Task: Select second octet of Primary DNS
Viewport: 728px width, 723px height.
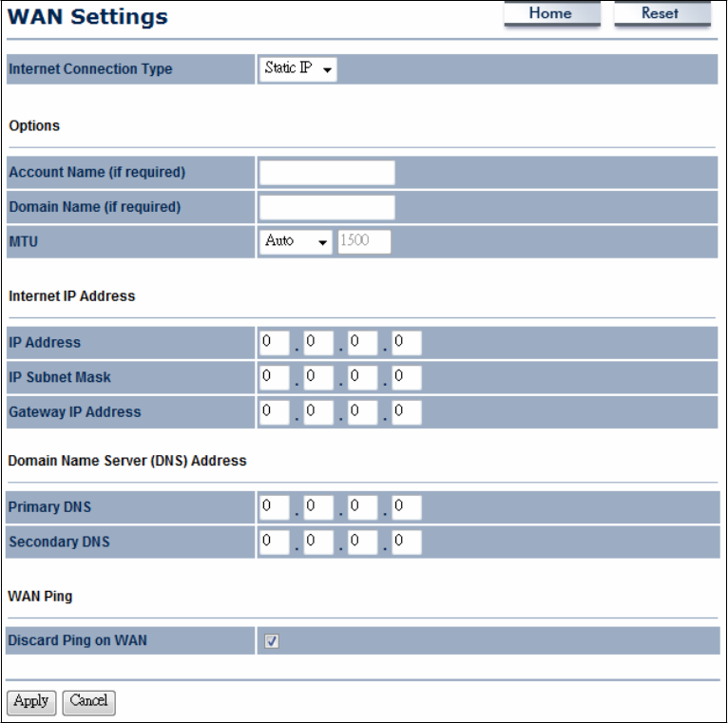Action: tap(318, 507)
